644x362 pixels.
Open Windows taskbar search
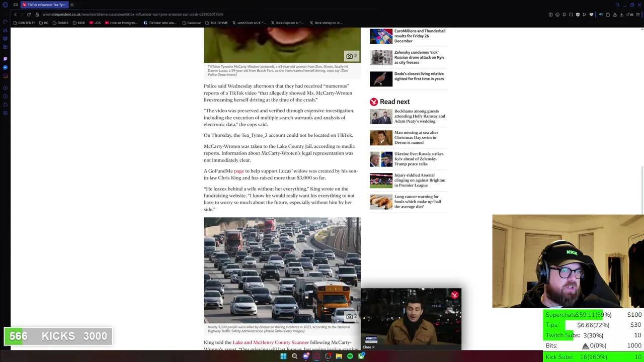point(294,356)
